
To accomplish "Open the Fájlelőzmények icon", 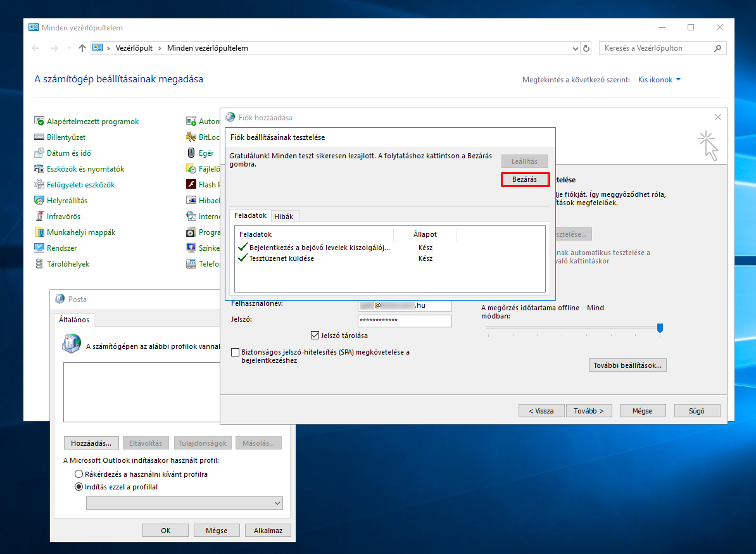I will point(191,169).
